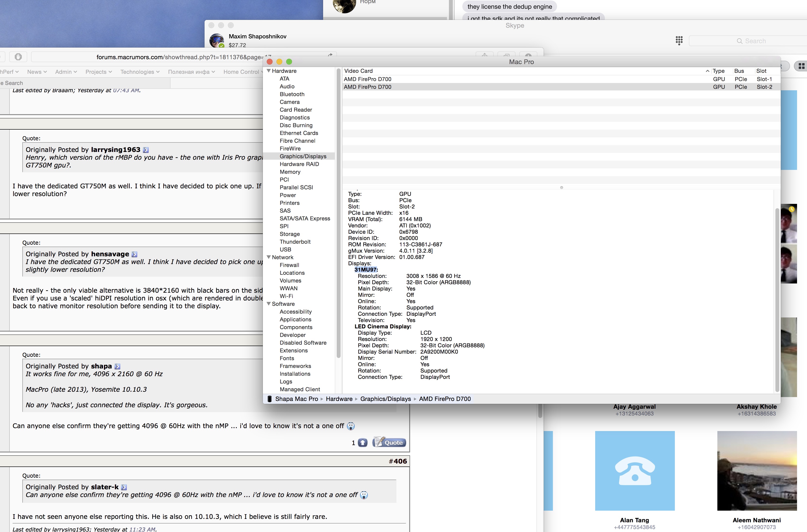
Task: Open the Admin bookmarks dropdown
Action: pos(66,72)
